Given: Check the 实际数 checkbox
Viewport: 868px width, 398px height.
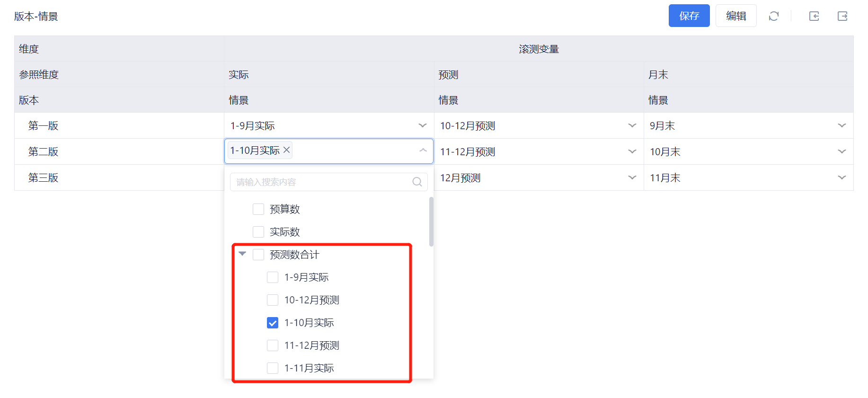Looking at the screenshot, I should coord(258,232).
